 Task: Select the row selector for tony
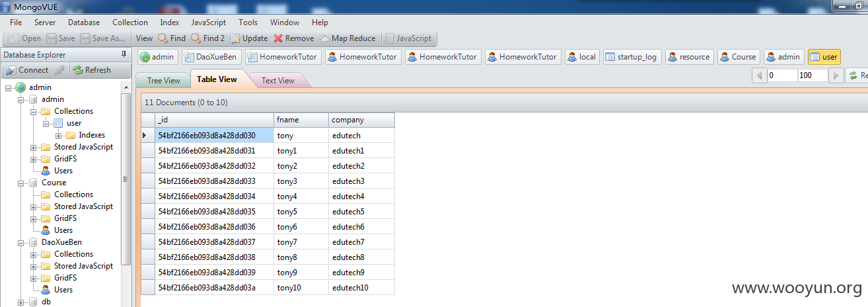pos(148,135)
